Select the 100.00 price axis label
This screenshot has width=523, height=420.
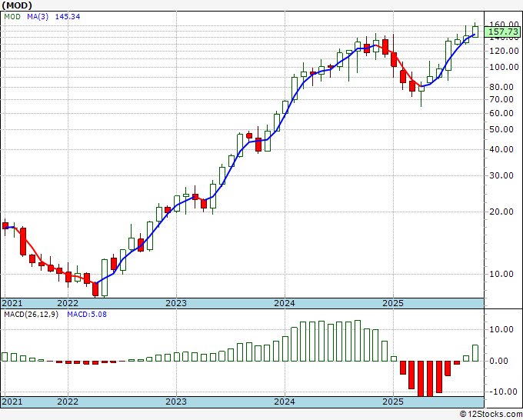[504, 67]
